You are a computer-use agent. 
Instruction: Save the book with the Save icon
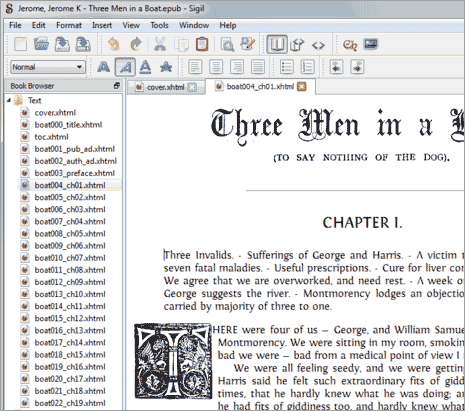point(62,44)
